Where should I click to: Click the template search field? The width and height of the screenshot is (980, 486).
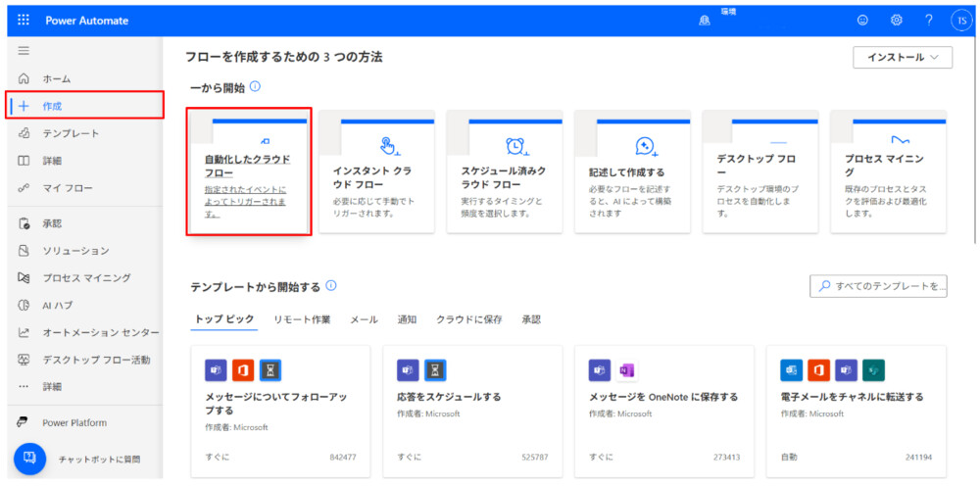pos(878,286)
